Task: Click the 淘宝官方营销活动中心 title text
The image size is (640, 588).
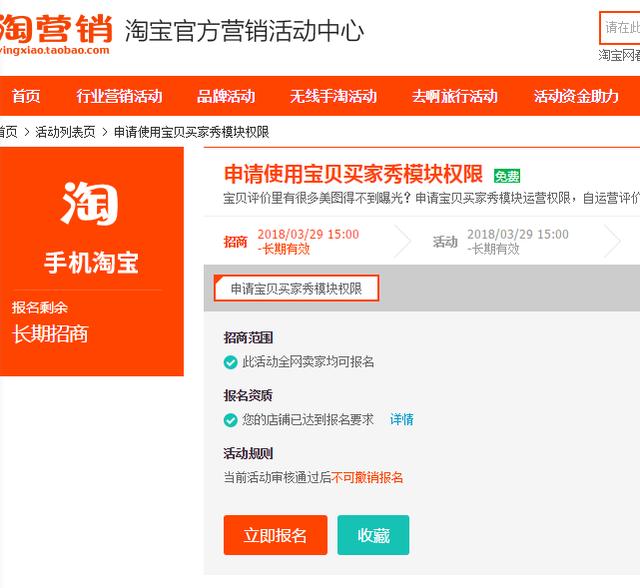Action: 244,31
